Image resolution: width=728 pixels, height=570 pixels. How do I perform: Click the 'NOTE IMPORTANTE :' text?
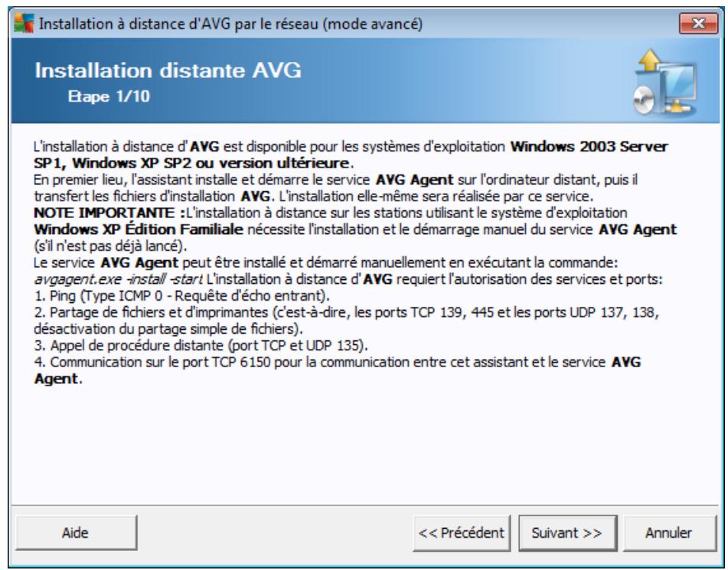109,213
